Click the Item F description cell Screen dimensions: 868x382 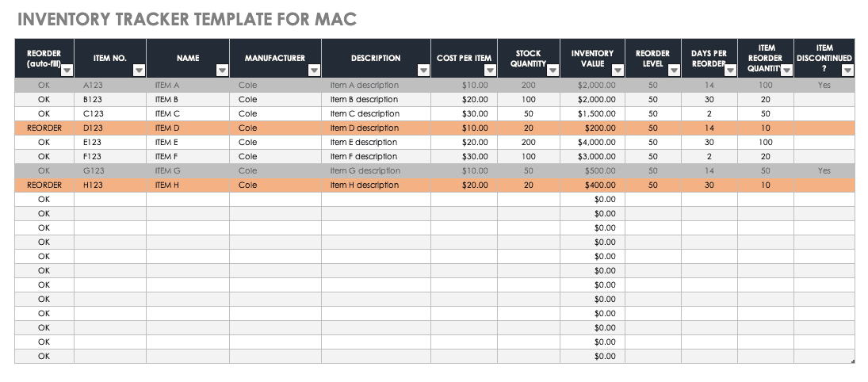click(376, 156)
